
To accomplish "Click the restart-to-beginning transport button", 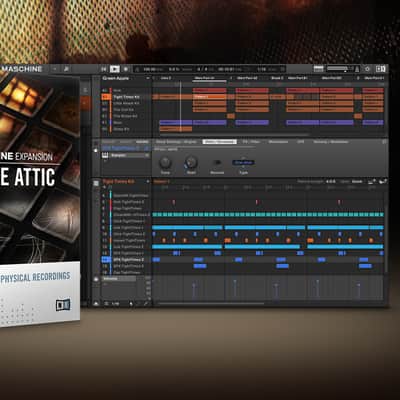I will coord(104,69).
